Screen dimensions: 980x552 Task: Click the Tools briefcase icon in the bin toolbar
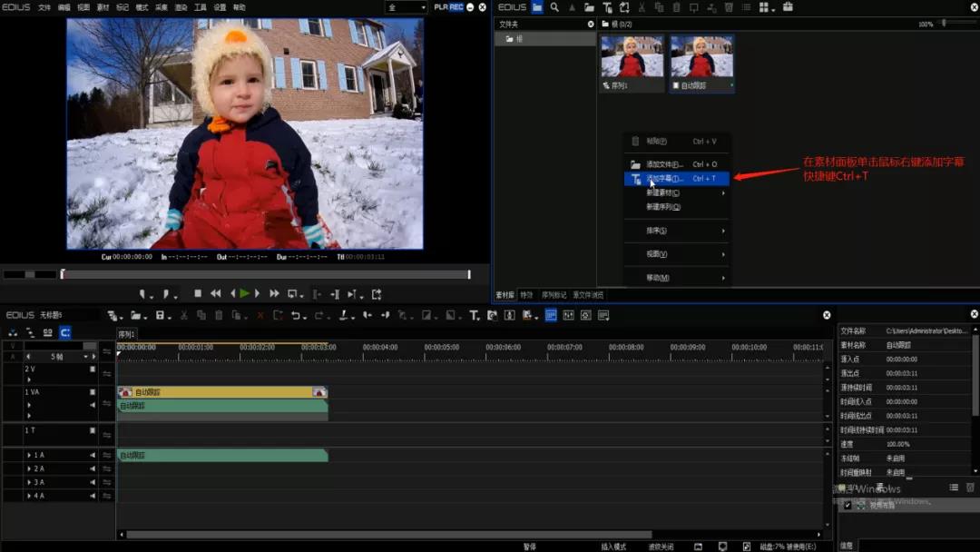[x=788, y=7]
